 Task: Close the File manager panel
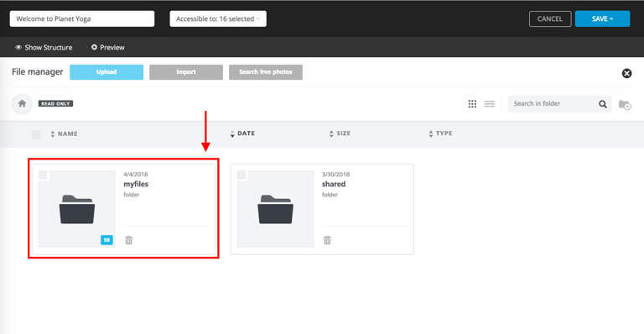pos(626,74)
